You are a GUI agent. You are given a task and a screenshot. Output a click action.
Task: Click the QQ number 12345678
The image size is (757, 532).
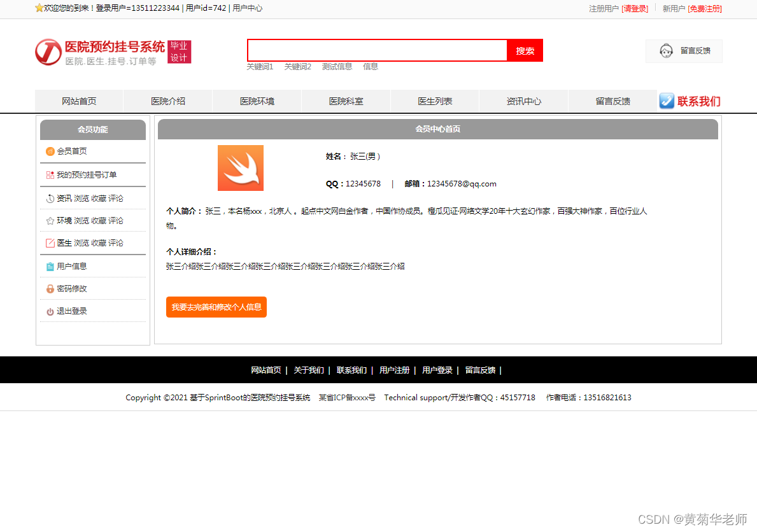[363, 184]
